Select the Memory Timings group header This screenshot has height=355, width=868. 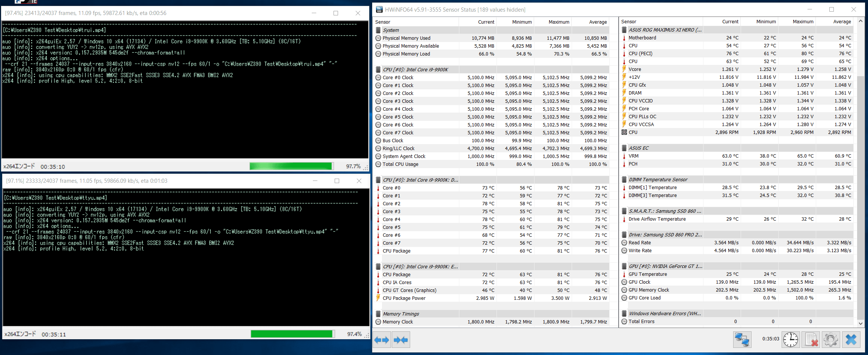coord(492,314)
